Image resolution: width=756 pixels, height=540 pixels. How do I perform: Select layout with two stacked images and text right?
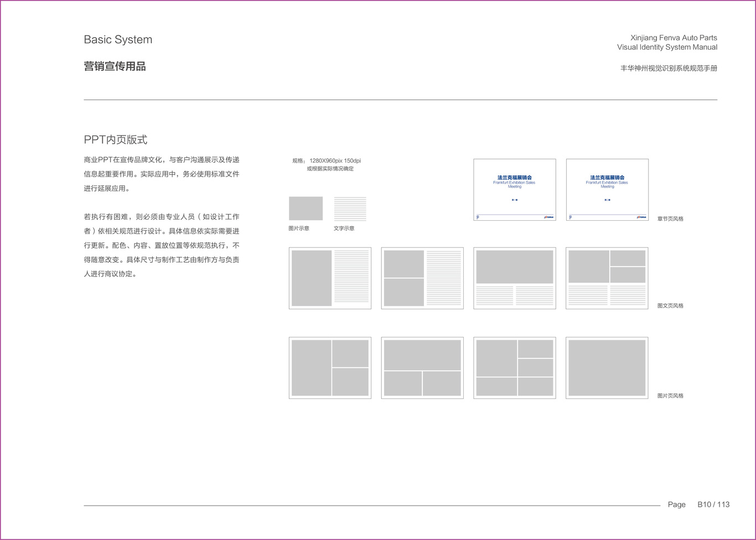422,278
